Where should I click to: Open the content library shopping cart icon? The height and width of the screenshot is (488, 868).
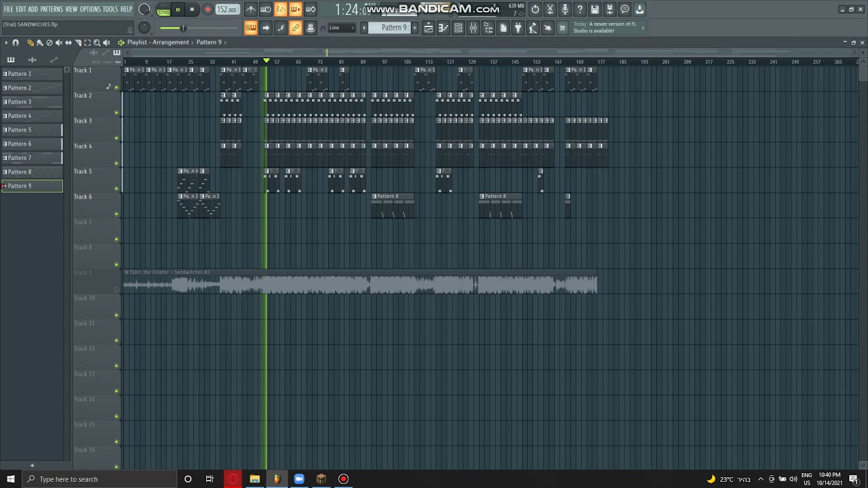point(562,28)
